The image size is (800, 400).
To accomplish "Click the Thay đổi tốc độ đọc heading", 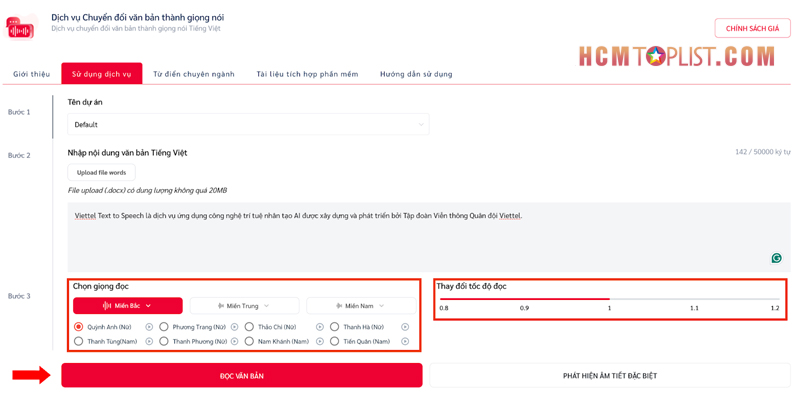I will (x=471, y=286).
